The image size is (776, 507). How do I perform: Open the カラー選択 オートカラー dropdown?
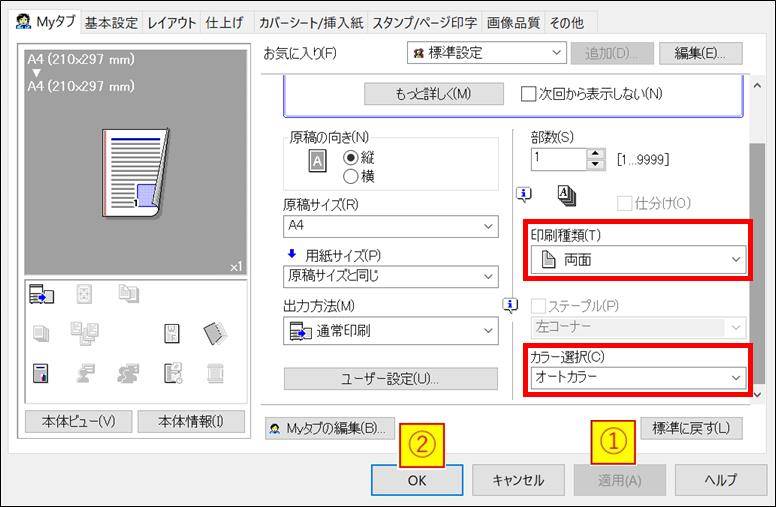pos(638,378)
